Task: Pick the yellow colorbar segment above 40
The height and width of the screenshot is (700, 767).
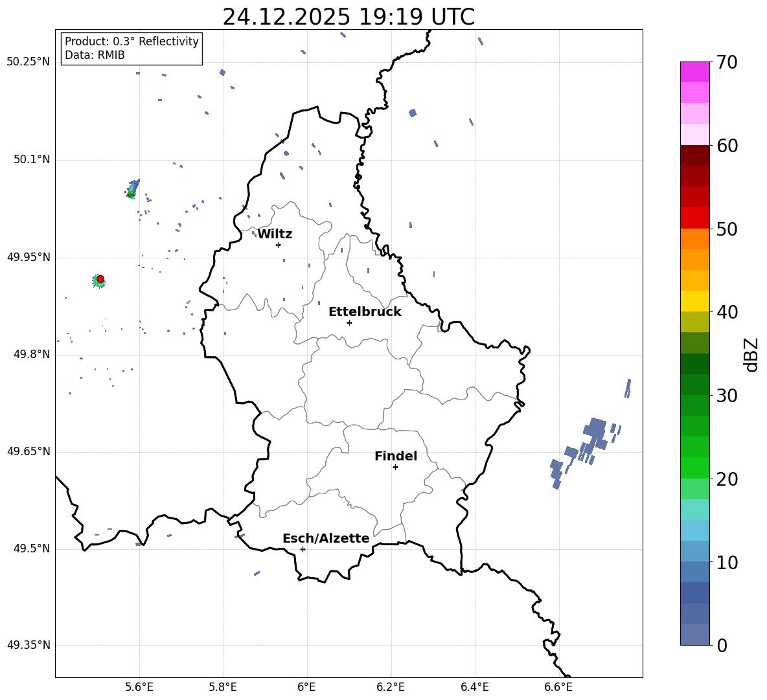Action: click(695, 301)
